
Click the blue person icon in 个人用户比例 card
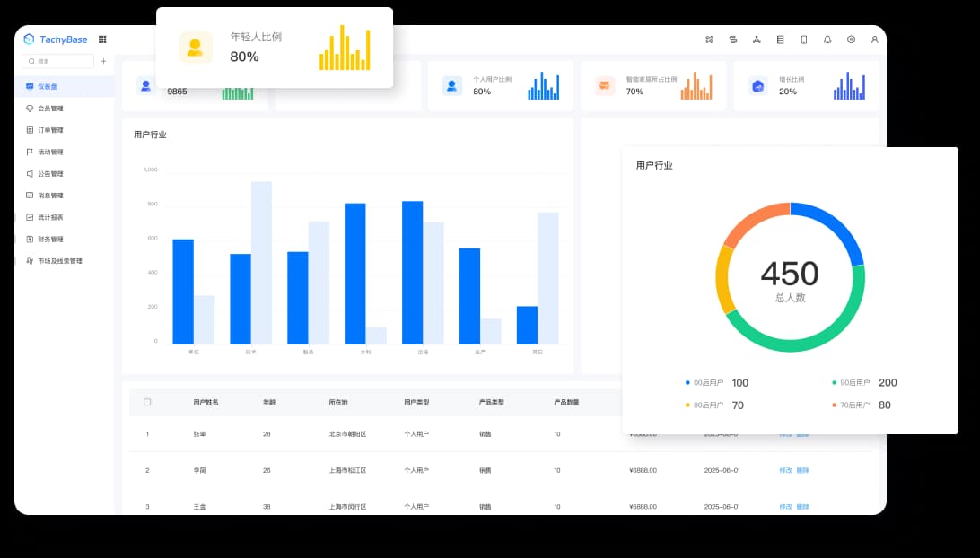pos(451,86)
